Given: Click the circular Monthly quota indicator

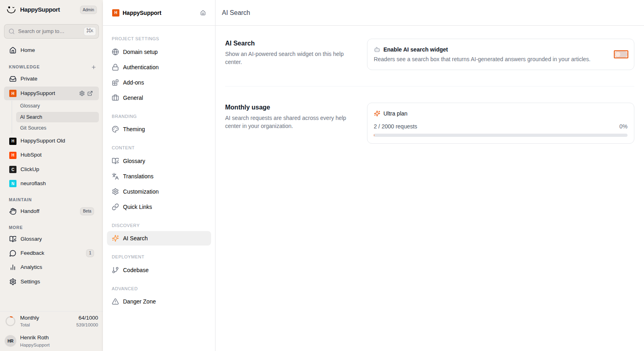Looking at the screenshot, I should [x=10, y=321].
